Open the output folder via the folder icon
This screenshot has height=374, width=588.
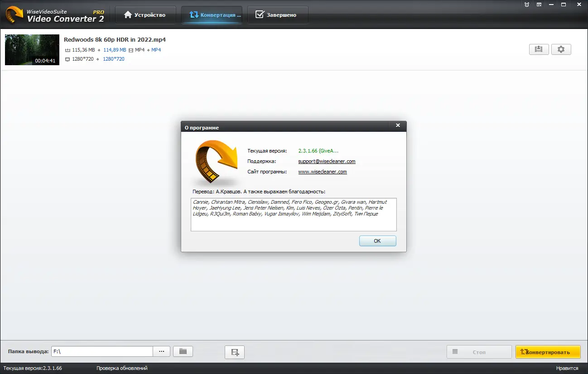point(183,351)
